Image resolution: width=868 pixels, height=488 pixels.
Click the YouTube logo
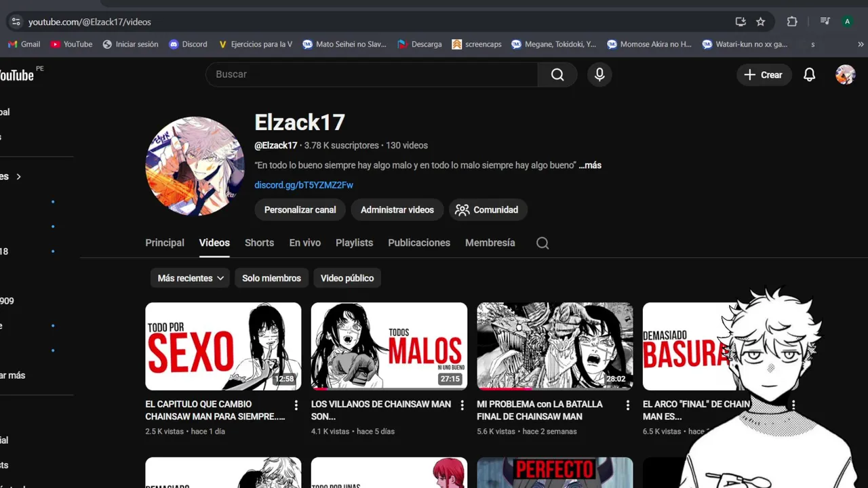pyautogui.click(x=16, y=75)
